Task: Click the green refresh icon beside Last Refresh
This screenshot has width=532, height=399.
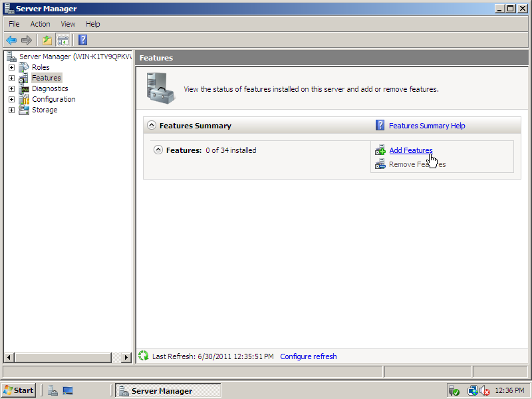Action: (144, 356)
